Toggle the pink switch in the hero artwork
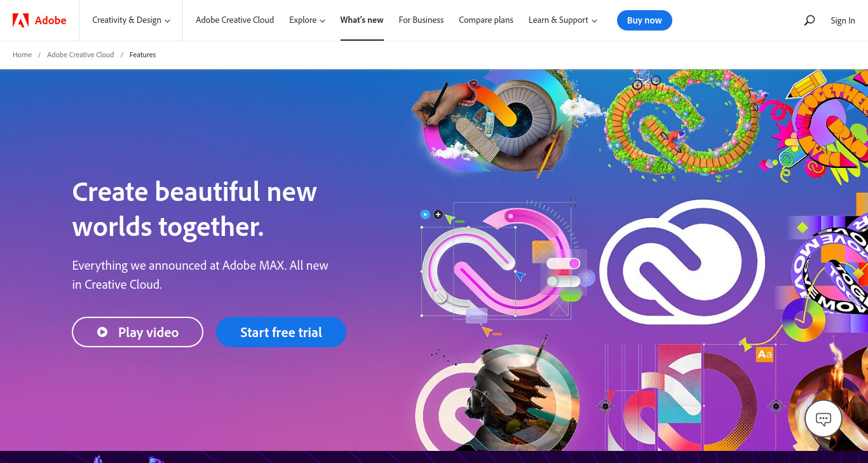The height and width of the screenshot is (463, 868). coord(564,263)
